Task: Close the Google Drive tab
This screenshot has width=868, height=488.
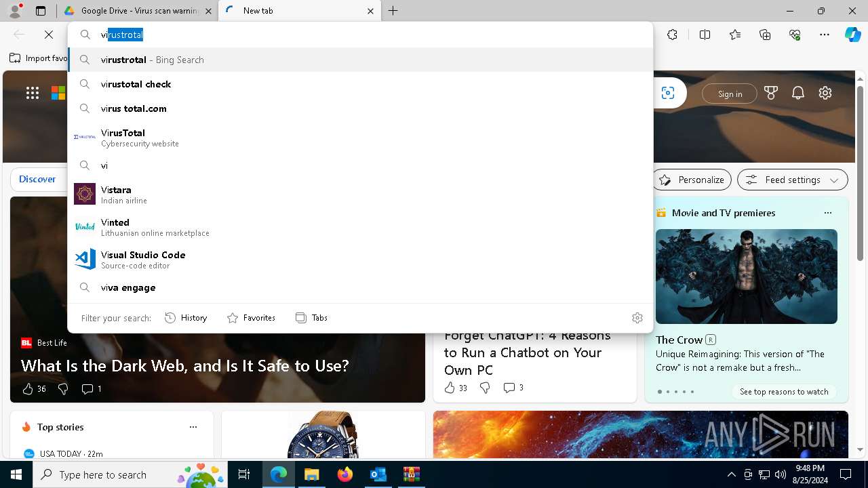Action: (208, 11)
